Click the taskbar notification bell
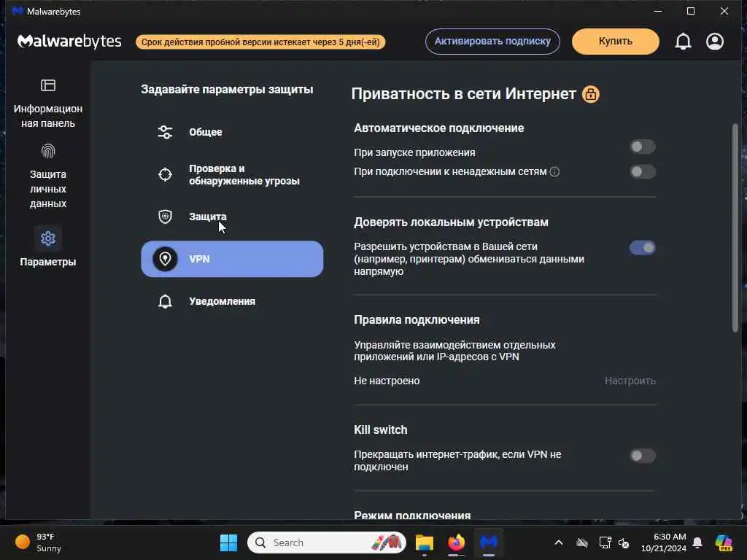Screen dimensions: 747x560 coord(697,542)
